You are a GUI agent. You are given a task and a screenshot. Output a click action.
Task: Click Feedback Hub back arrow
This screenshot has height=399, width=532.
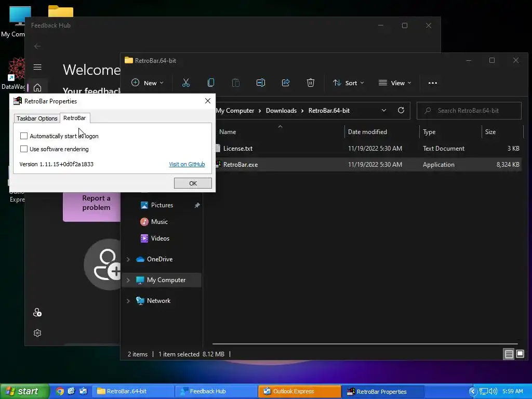[x=37, y=46]
